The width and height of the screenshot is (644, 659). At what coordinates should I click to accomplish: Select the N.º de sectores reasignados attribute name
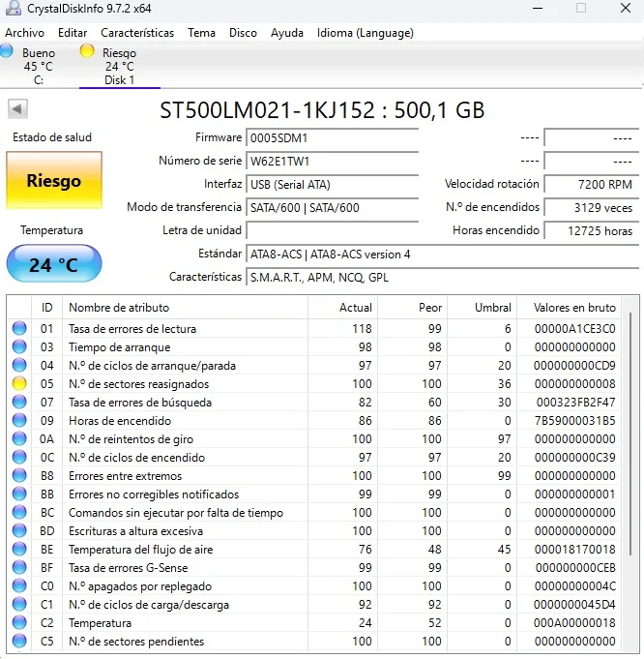click(x=138, y=384)
